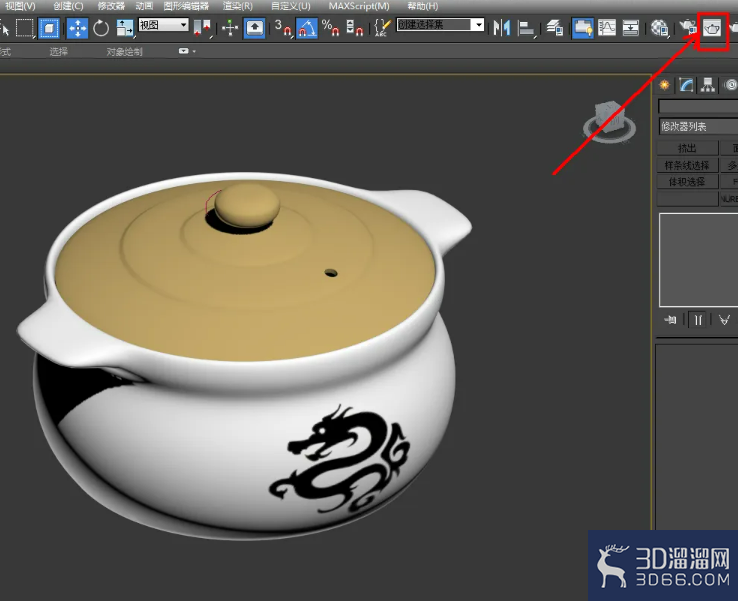Switch to the Motion command panel tab
This screenshot has width=738, height=601.
coord(730,85)
